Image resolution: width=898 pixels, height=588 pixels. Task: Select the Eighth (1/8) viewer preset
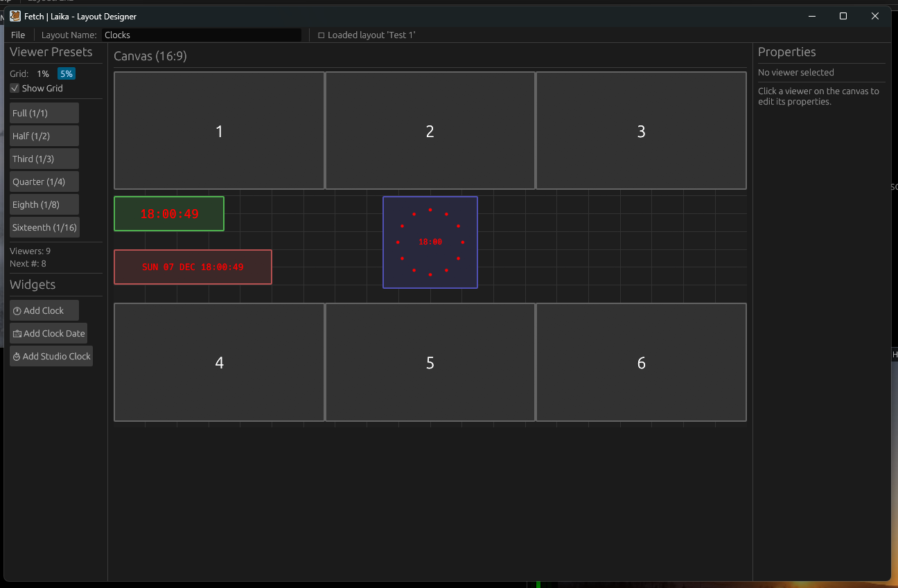(44, 204)
